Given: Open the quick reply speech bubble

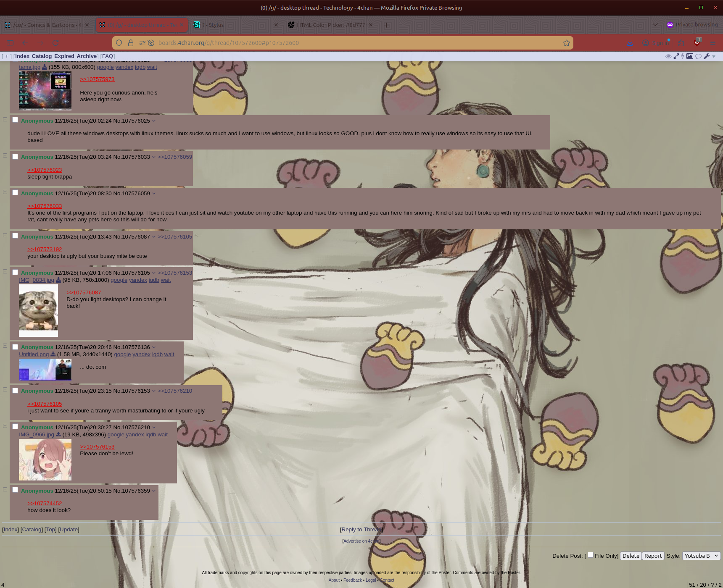Looking at the screenshot, I should coord(699,56).
